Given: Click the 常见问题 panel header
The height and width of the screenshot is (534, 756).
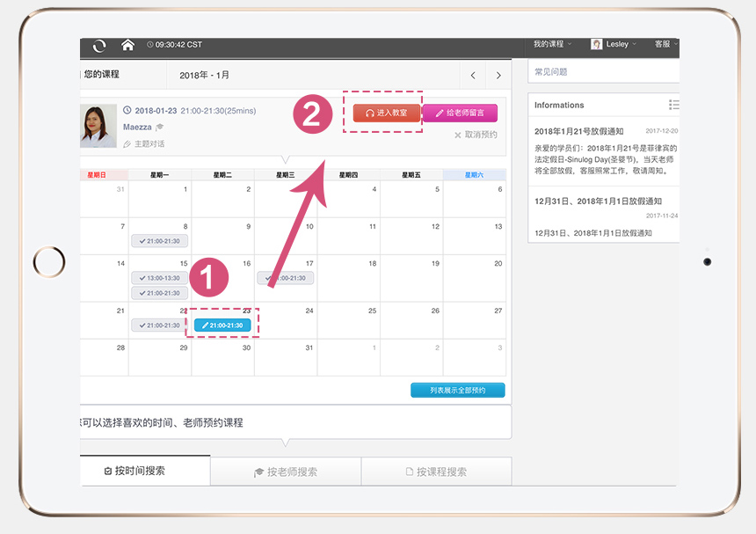Looking at the screenshot, I should click(x=604, y=72).
